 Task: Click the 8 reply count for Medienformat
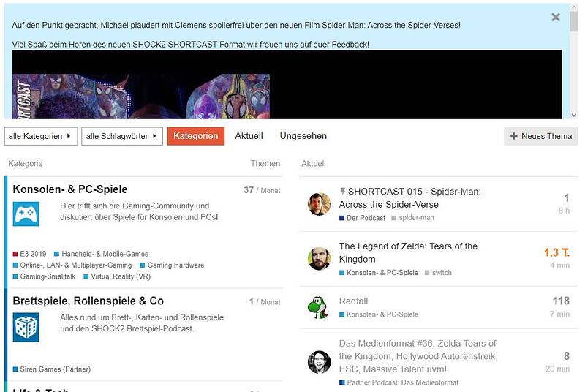[x=566, y=356]
